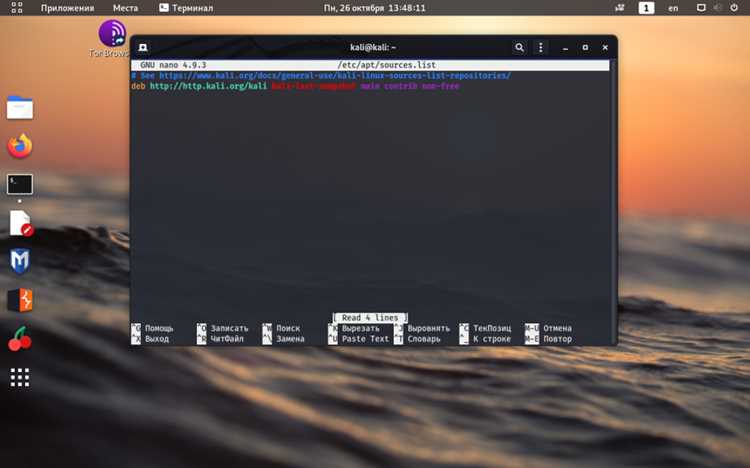
Task: Open the Приложения menu
Action: tap(67, 8)
